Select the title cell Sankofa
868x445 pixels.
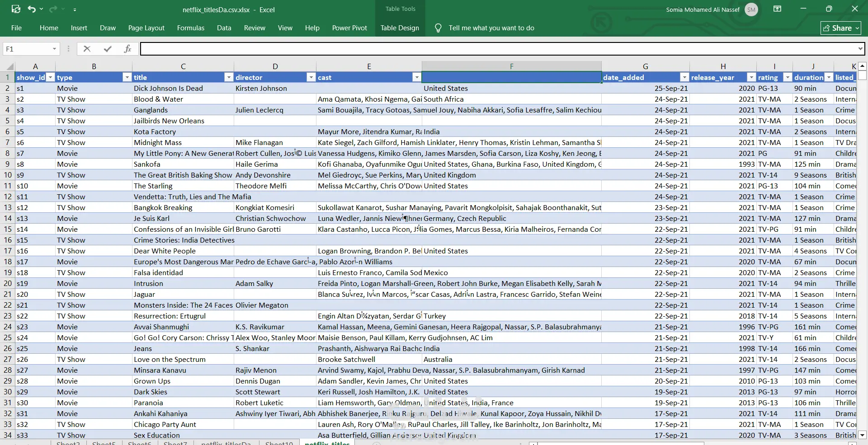pos(183,164)
